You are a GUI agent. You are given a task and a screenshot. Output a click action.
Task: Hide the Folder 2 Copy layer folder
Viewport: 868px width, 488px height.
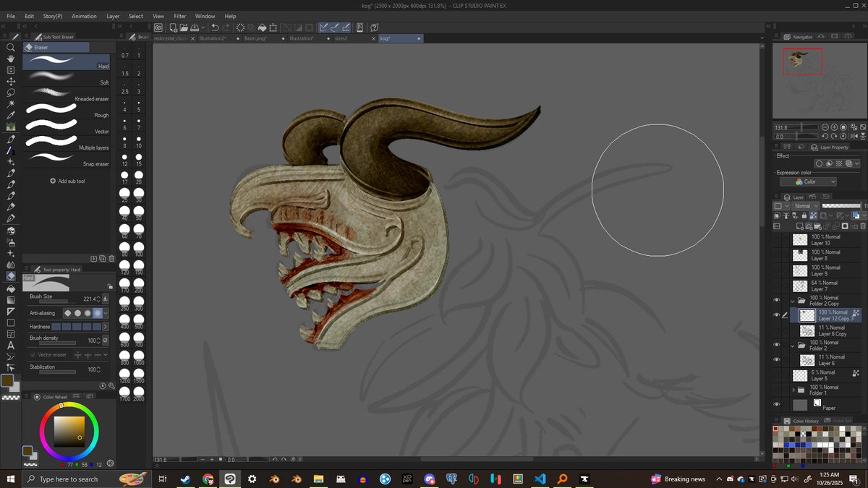point(777,301)
